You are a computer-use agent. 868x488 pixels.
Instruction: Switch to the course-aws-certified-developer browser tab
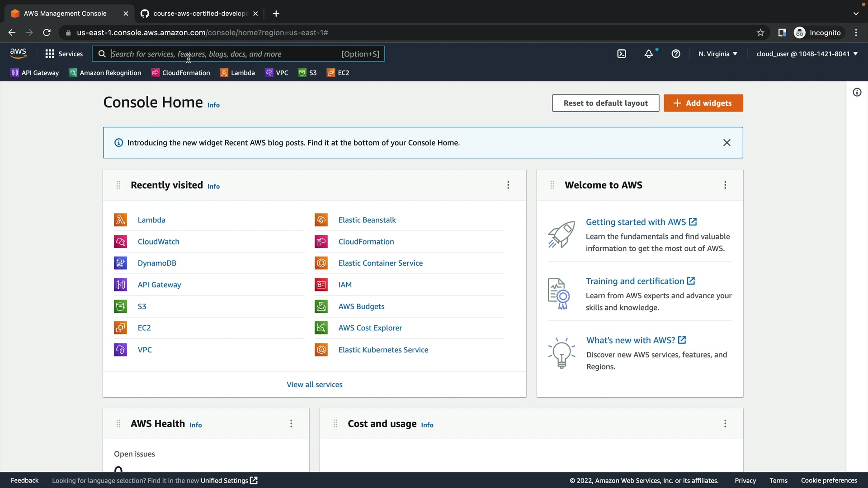pyautogui.click(x=199, y=14)
